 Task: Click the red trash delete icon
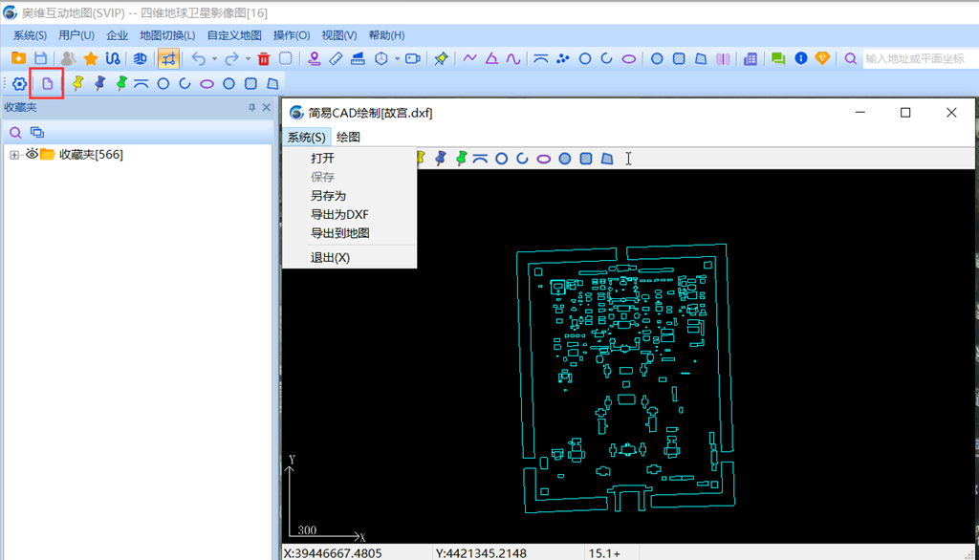tap(264, 58)
